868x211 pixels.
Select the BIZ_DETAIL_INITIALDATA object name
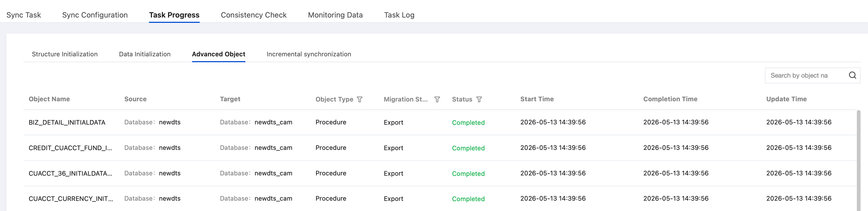tap(67, 122)
